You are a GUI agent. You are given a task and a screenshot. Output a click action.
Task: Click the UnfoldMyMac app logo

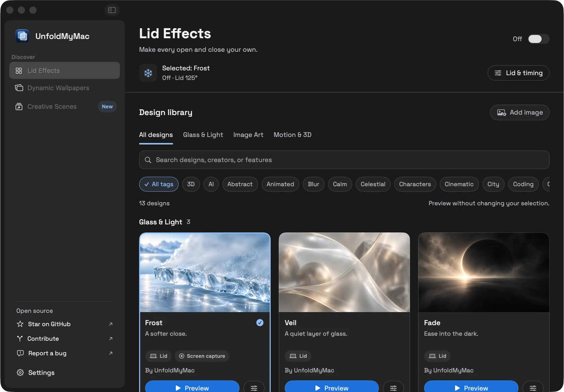coord(22,36)
